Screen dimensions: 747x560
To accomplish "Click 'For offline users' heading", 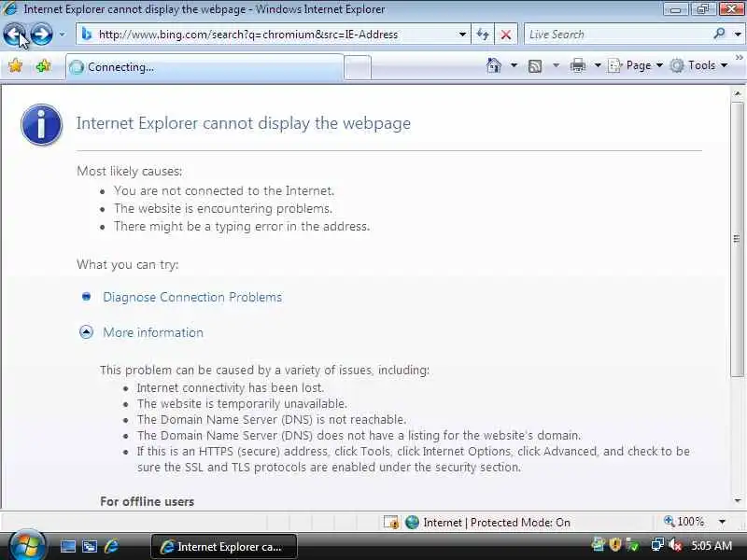I will pos(148,501).
